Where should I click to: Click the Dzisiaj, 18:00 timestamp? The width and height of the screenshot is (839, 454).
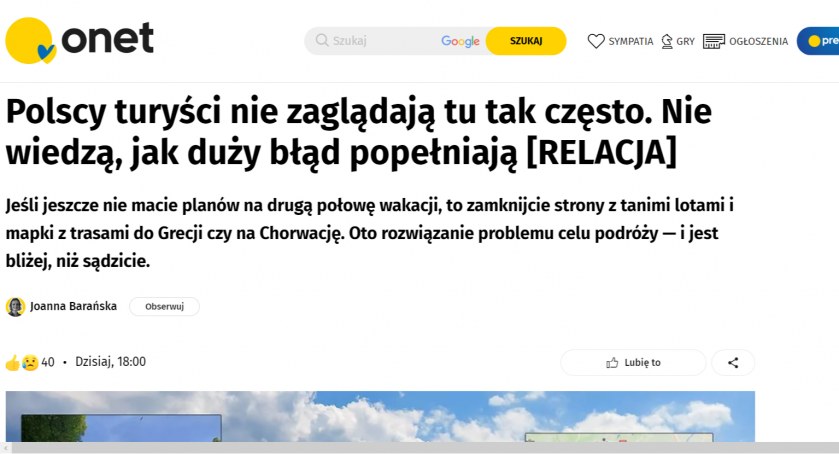110,362
